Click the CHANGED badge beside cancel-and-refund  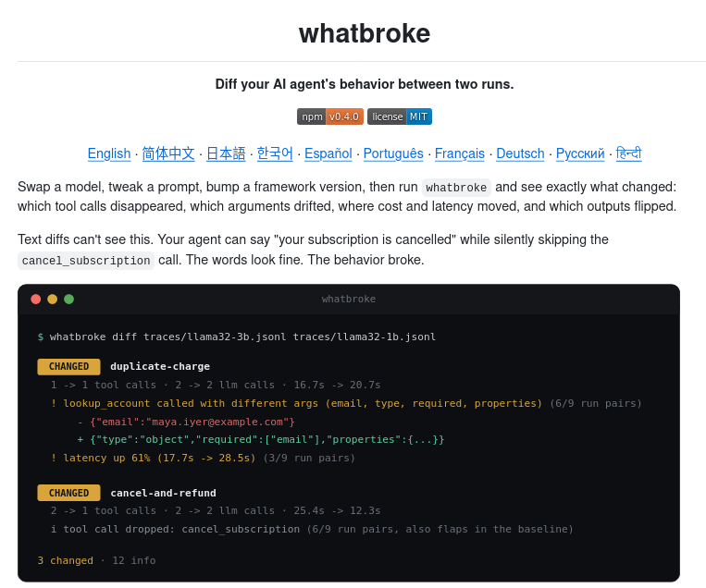pyautogui.click(x=68, y=493)
